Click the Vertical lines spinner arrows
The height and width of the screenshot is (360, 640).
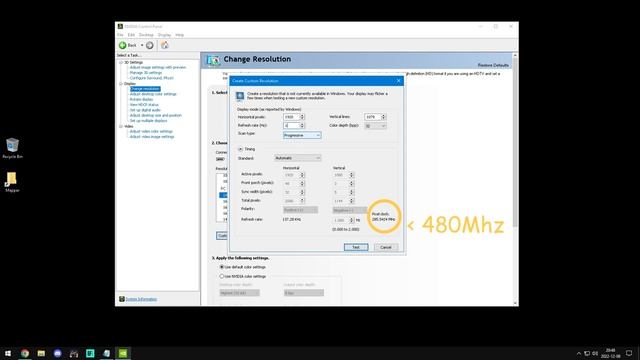tap(383, 117)
